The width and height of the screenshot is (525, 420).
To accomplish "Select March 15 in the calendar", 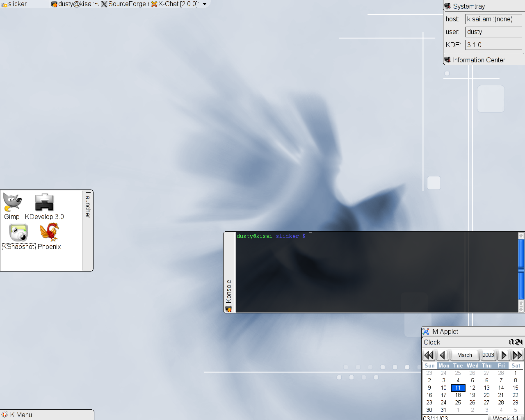I will click(x=516, y=388).
